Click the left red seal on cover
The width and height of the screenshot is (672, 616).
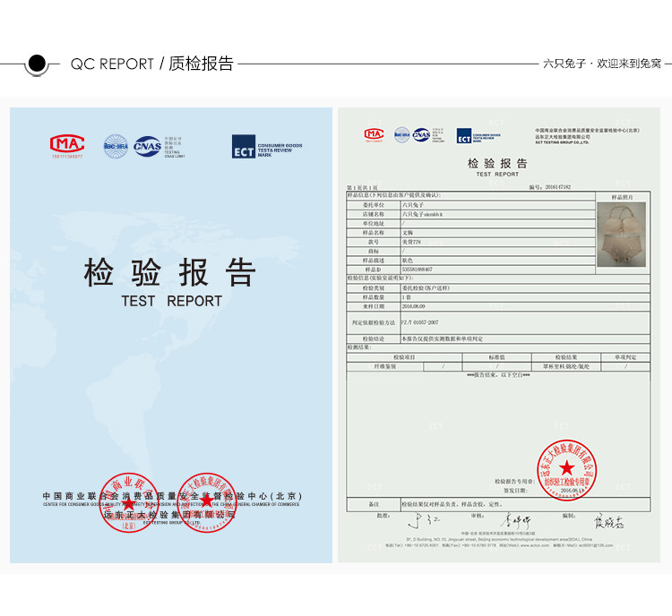point(128,502)
